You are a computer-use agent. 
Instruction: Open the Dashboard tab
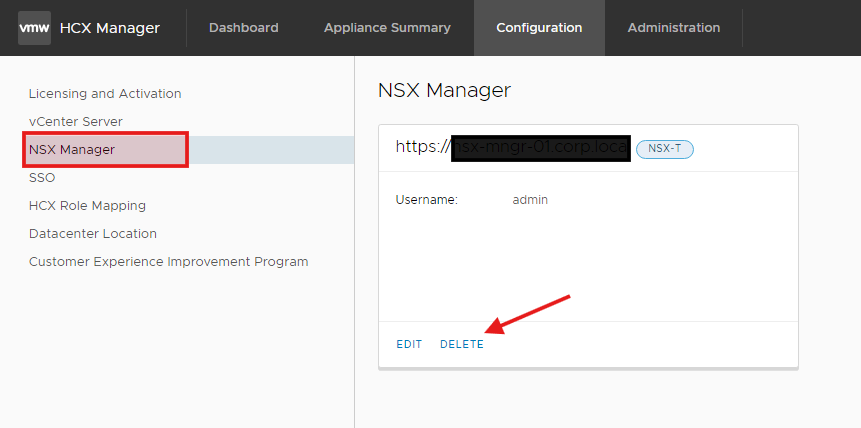[243, 28]
